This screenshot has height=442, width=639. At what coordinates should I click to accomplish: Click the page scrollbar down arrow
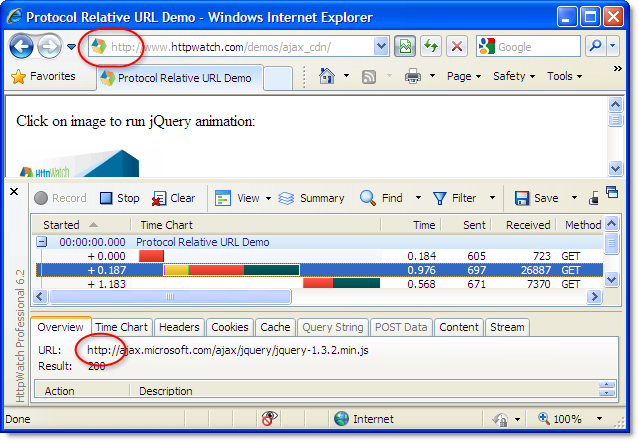pos(615,168)
